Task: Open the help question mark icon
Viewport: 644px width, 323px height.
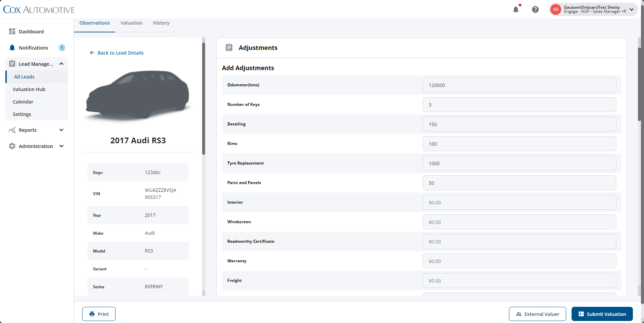Action: click(535, 9)
